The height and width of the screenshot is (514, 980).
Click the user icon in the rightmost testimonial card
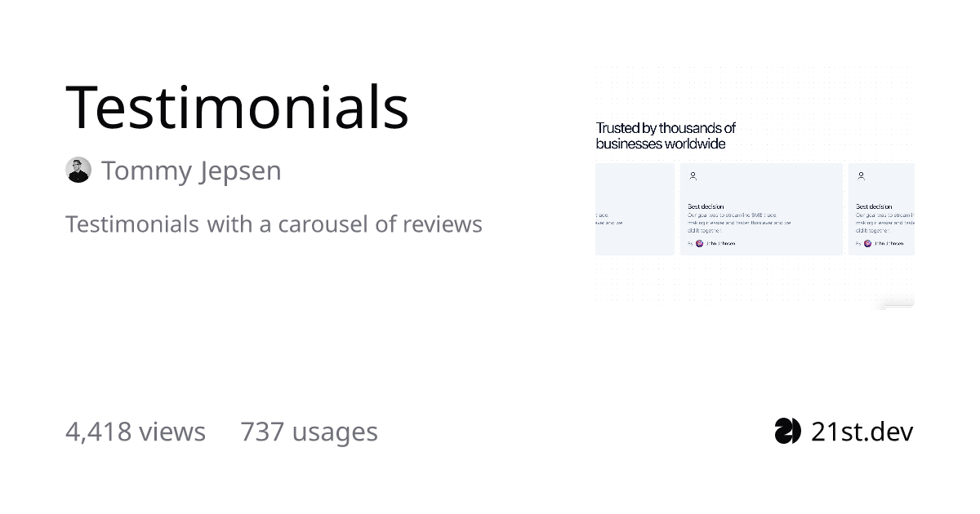(862, 175)
